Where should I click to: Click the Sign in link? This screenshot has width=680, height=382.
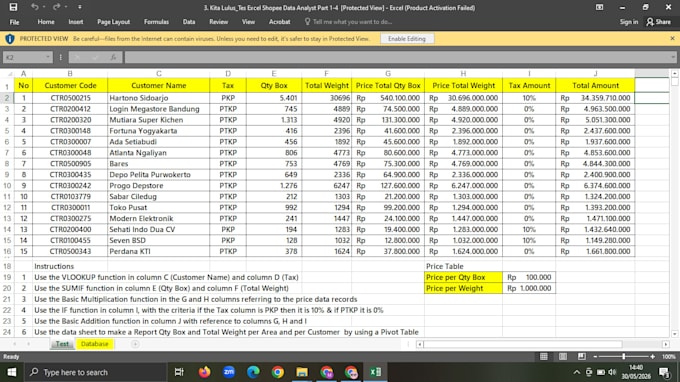[x=628, y=22]
